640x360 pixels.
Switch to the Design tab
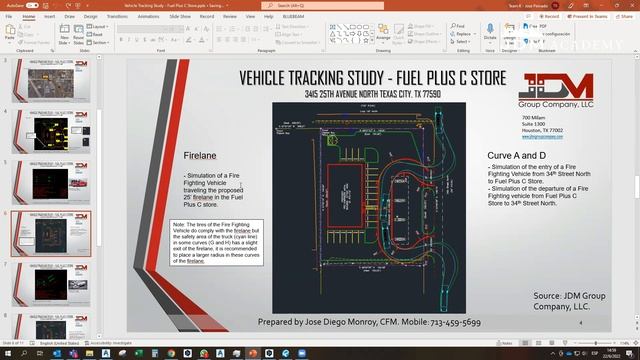(x=90, y=16)
